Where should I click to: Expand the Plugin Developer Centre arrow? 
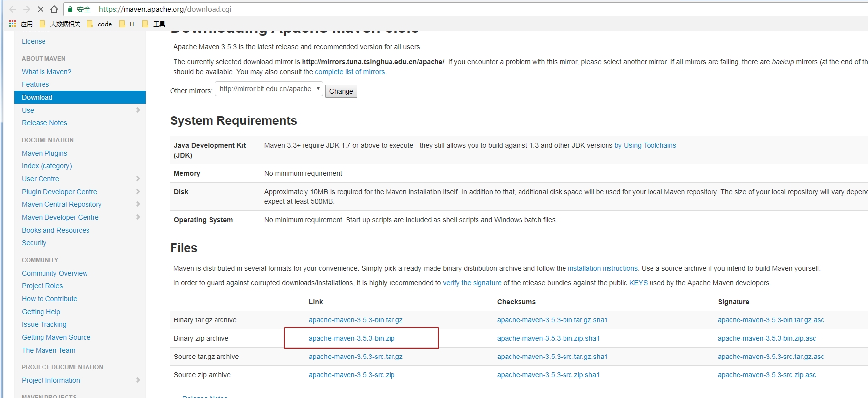tap(138, 192)
